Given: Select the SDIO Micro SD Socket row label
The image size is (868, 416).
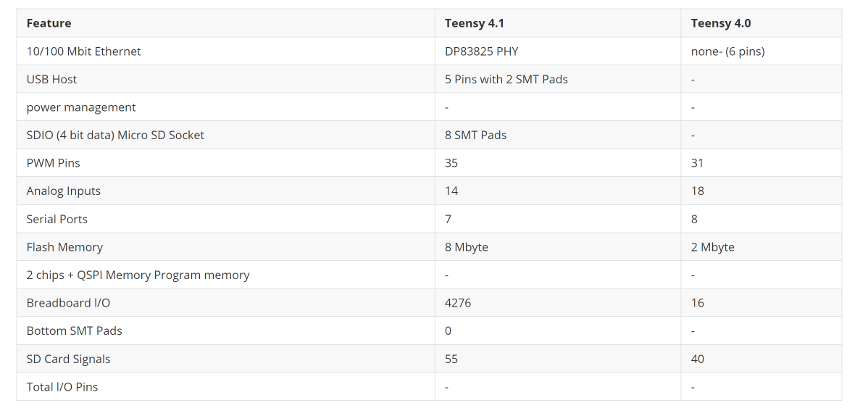Looking at the screenshot, I should pos(115,135).
